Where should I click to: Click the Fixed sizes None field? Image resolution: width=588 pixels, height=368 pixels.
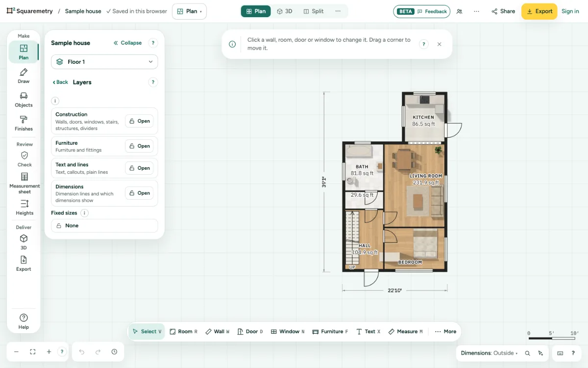pyautogui.click(x=104, y=226)
